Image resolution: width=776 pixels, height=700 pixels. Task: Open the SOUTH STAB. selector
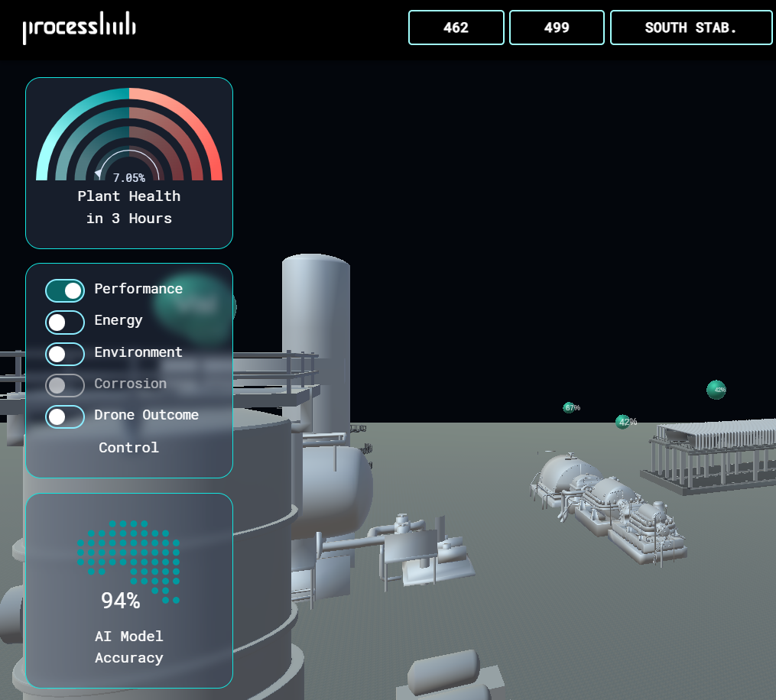point(690,28)
